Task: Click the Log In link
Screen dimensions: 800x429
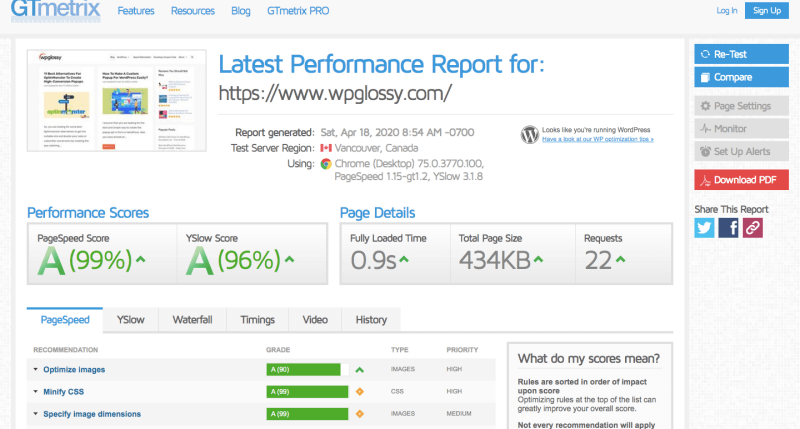Action: (727, 10)
